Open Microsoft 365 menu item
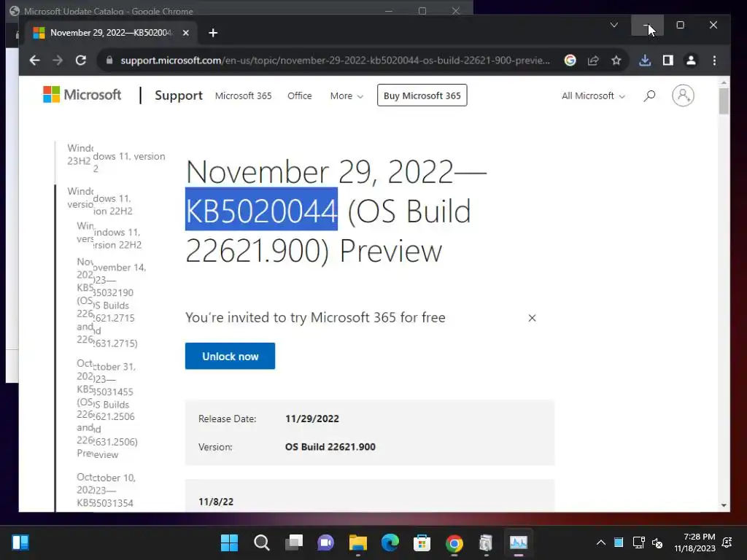This screenshot has height=560, width=747. pyautogui.click(x=243, y=96)
